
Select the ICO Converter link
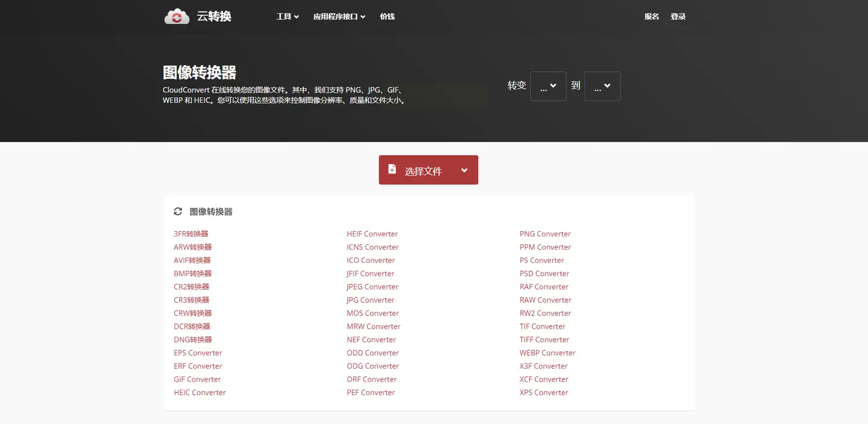371,261
